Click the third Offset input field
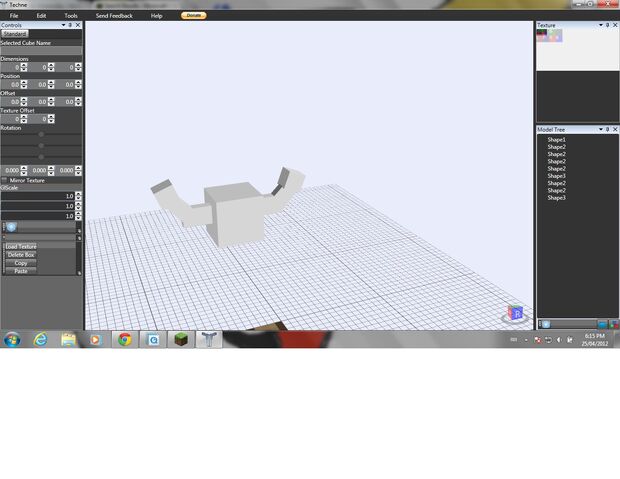Screen dimensions: 620x479 tap(65, 102)
